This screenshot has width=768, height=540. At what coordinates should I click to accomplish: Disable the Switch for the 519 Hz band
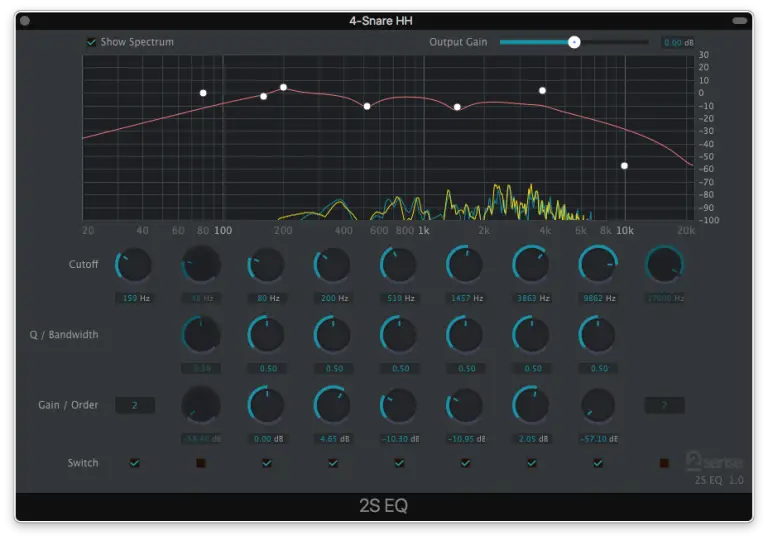[399, 463]
